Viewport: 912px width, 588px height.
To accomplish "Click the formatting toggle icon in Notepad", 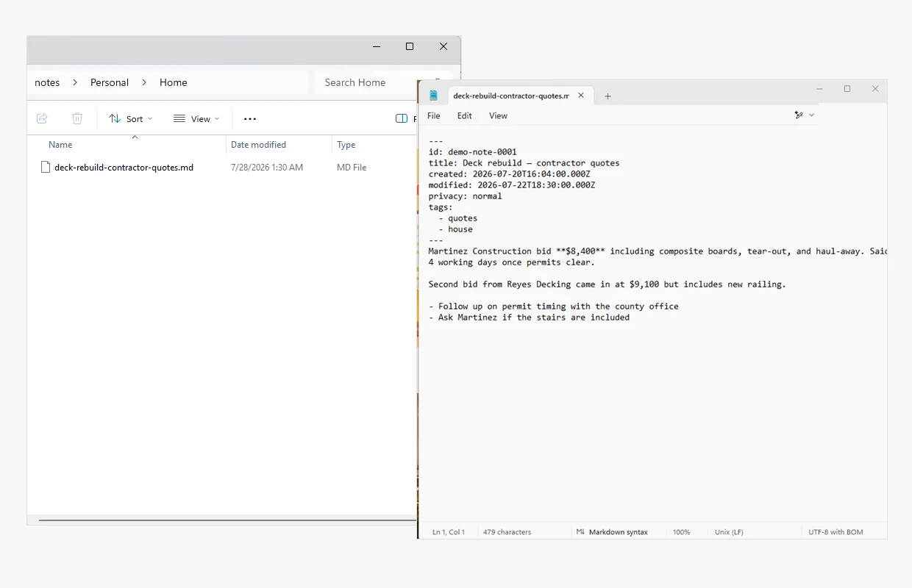I will click(x=799, y=115).
